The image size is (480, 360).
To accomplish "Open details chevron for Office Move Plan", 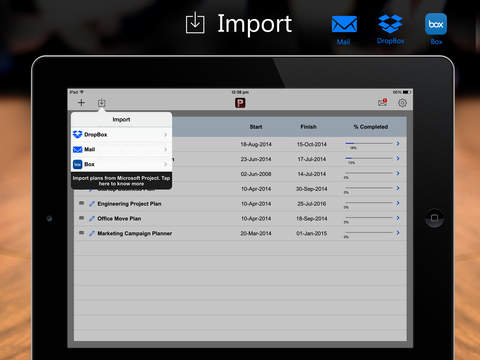I will (x=398, y=218).
